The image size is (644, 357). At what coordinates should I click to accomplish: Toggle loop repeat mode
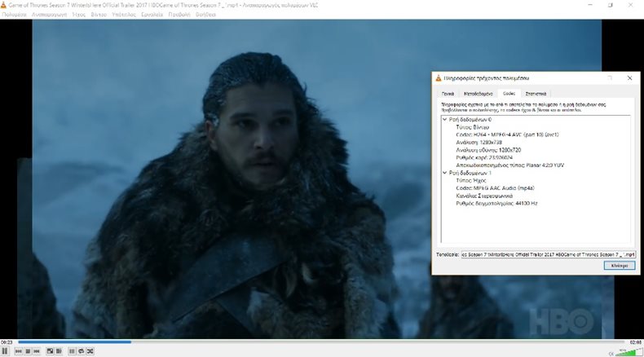(81, 351)
